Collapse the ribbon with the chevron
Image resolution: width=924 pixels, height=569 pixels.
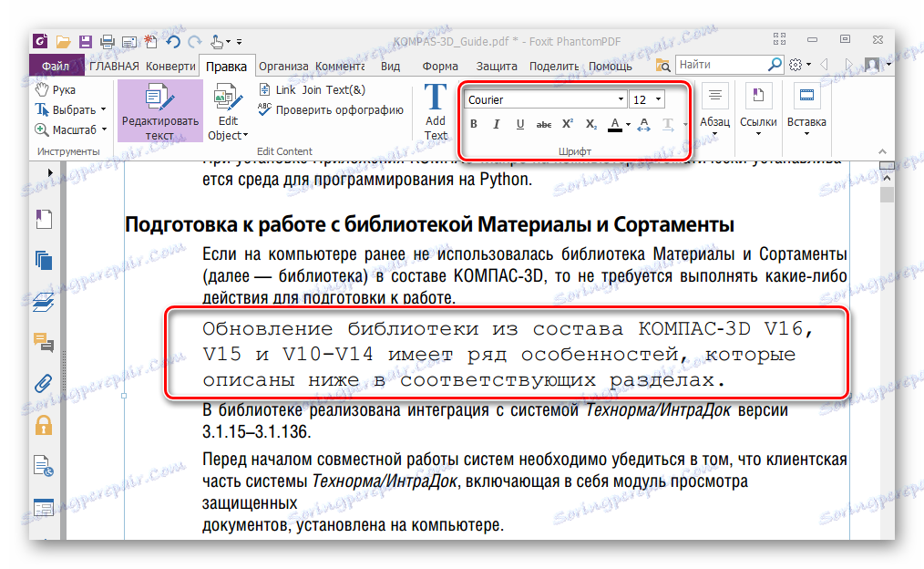882,151
